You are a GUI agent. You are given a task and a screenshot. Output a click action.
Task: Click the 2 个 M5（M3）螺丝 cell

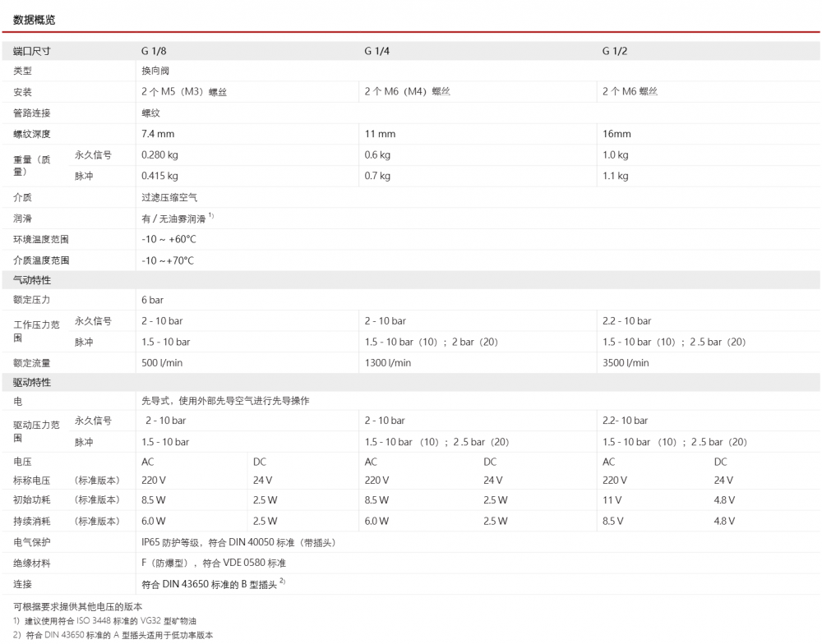coord(183,92)
